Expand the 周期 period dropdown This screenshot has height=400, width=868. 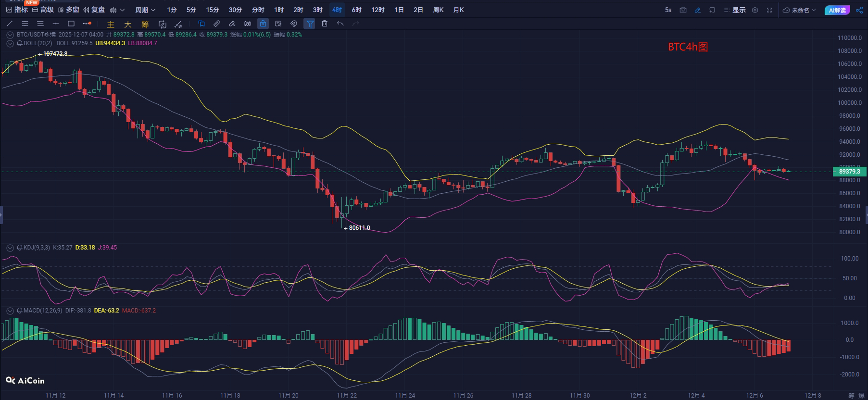pos(145,10)
